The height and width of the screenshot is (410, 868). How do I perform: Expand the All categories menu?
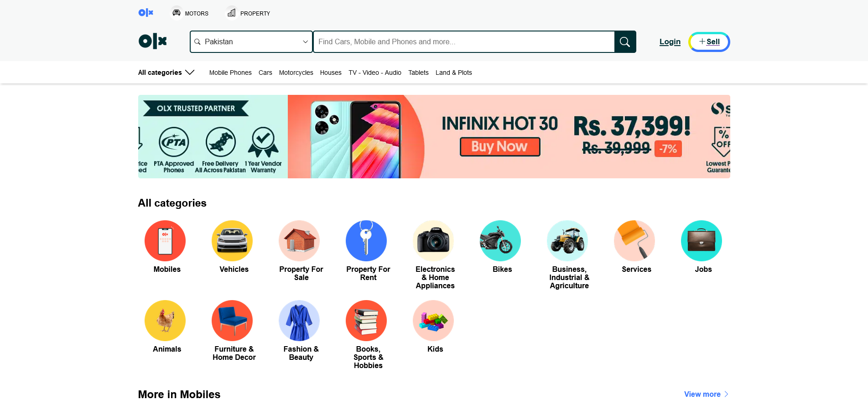[x=166, y=73]
